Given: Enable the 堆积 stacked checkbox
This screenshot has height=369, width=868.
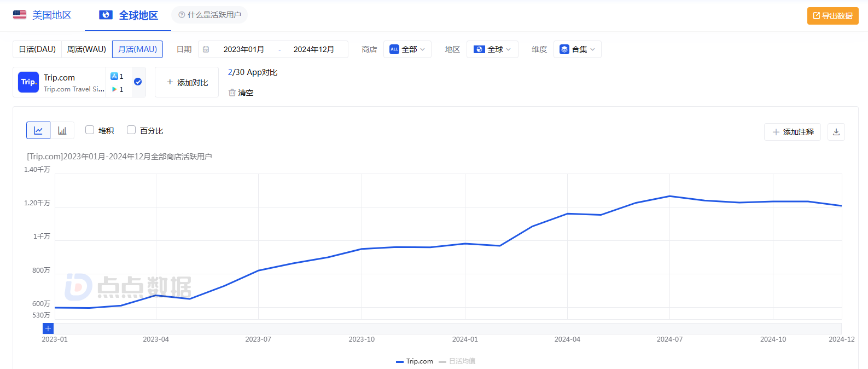Looking at the screenshot, I should tap(90, 130).
